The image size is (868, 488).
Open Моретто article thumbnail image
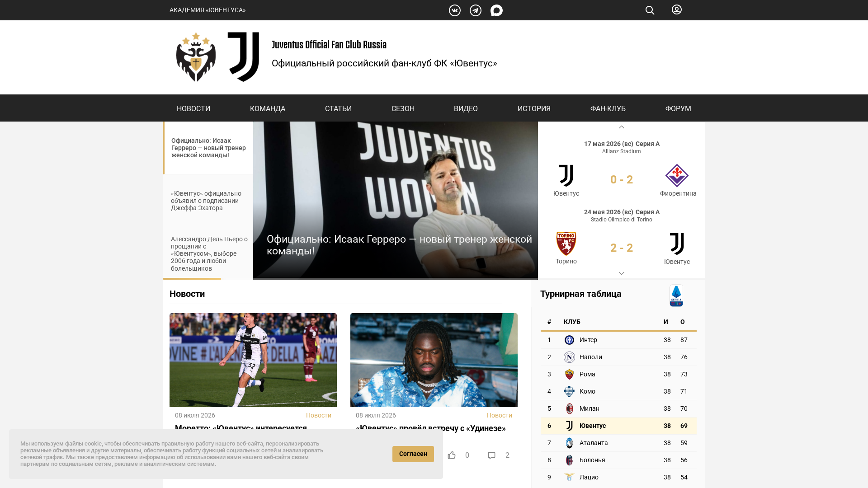tap(253, 360)
